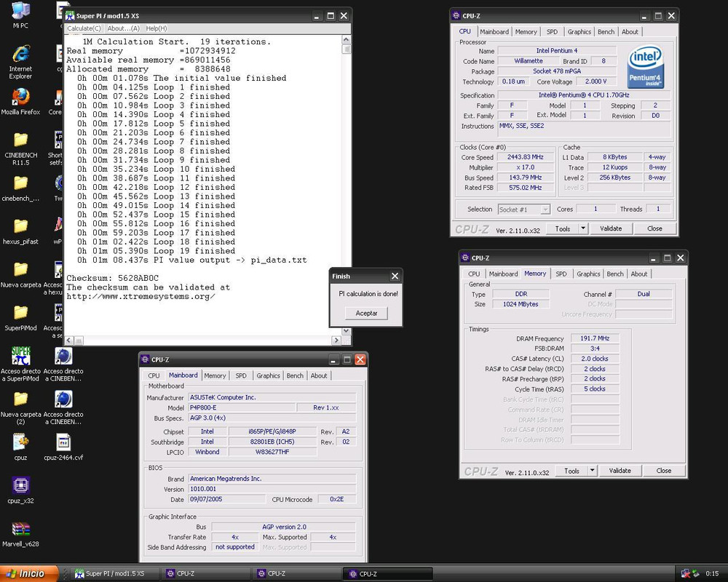Click Super PI vertical scrollbar up arrow
This screenshot has height=582, width=728.
pyautogui.click(x=347, y=40)
